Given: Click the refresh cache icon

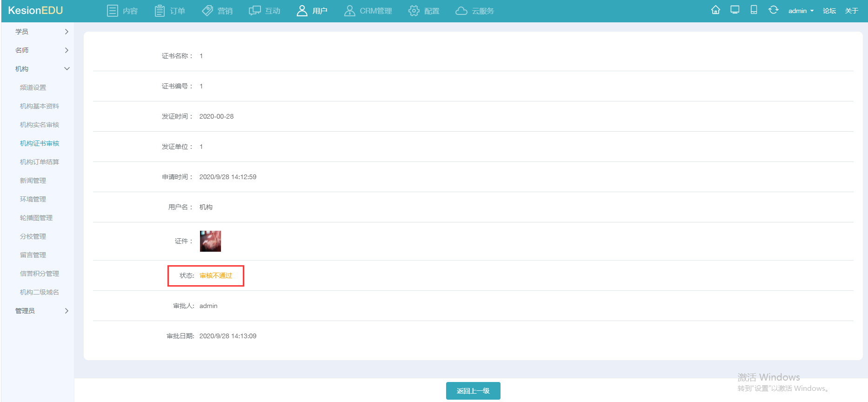Looking at the screenshot, I should pos(773,10).
